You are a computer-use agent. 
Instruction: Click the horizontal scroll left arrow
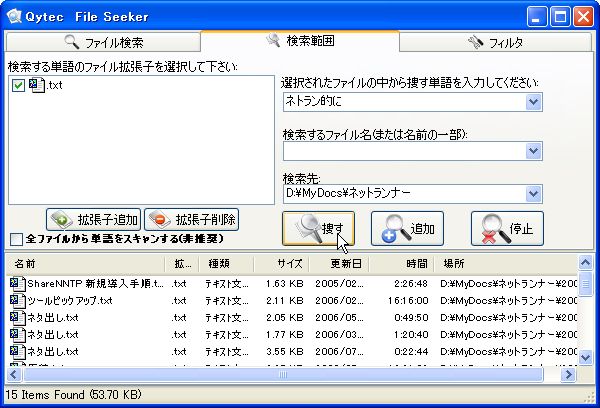tap(14, 374)
